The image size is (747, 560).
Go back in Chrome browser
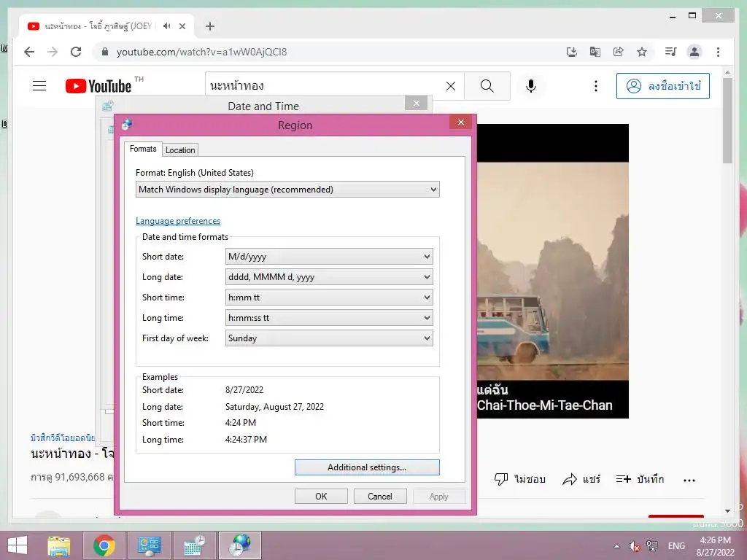29,52
